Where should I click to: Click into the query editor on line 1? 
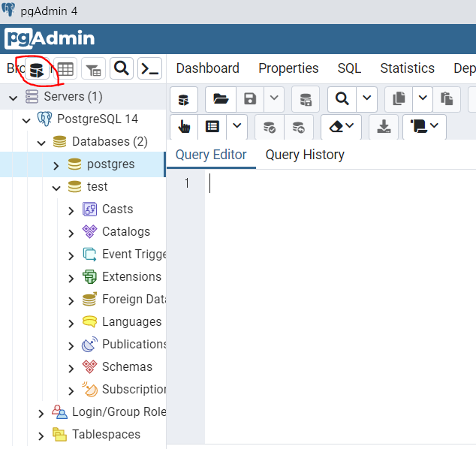340,183
